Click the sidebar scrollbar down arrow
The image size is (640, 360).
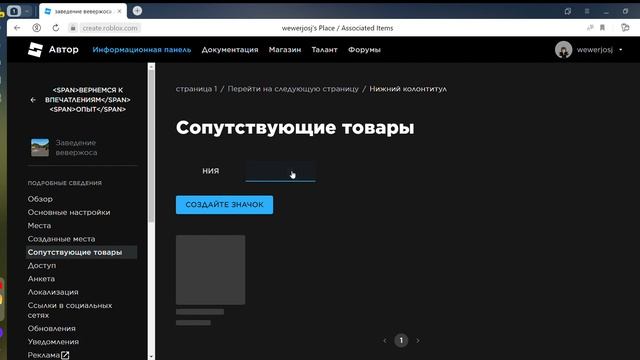tap(151, 356)
